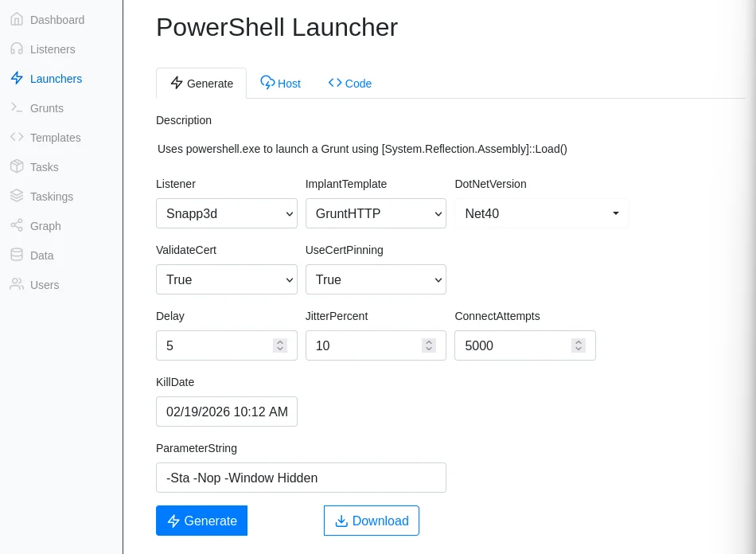Click the Download button
The width and height of the screenshot is (756, 554).
pos(372,521)
